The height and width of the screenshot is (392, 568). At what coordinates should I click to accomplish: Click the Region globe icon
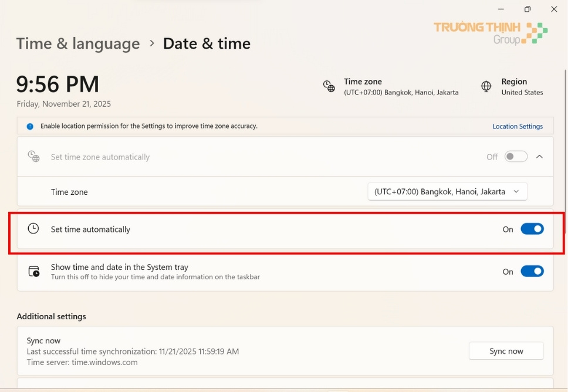tap(486, 86)
